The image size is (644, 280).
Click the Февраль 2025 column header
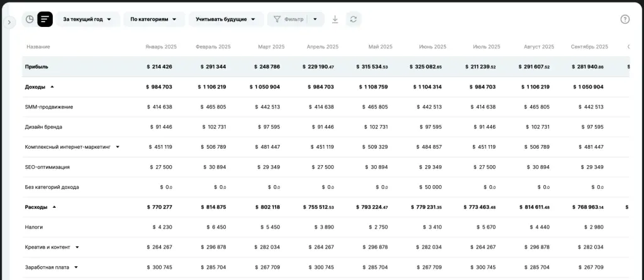(213, 46)
